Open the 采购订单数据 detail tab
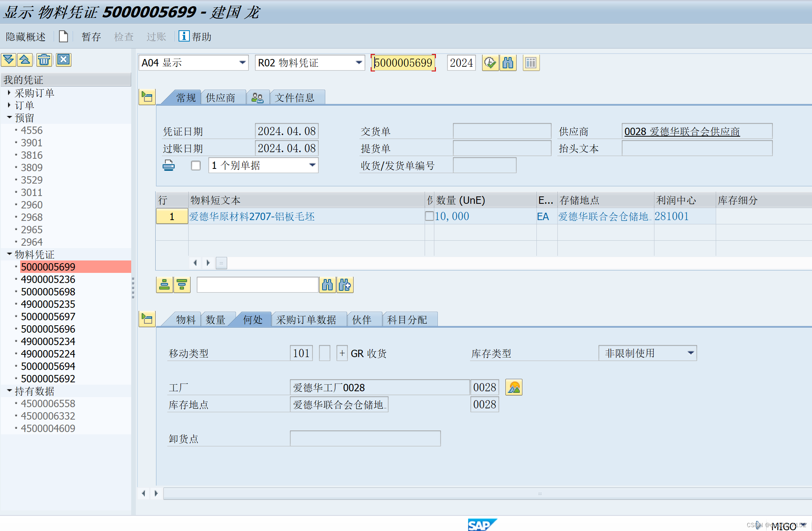812x531 pixels. point(306,320)
